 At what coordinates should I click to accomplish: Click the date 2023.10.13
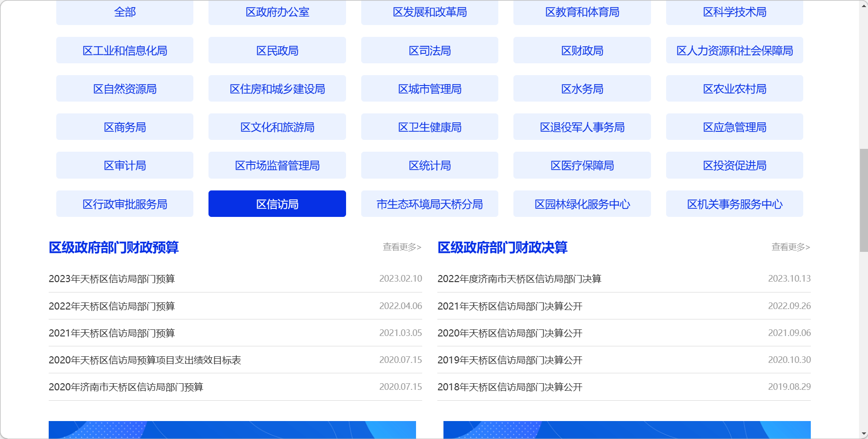pyautogui.click(x=789, y=278)
